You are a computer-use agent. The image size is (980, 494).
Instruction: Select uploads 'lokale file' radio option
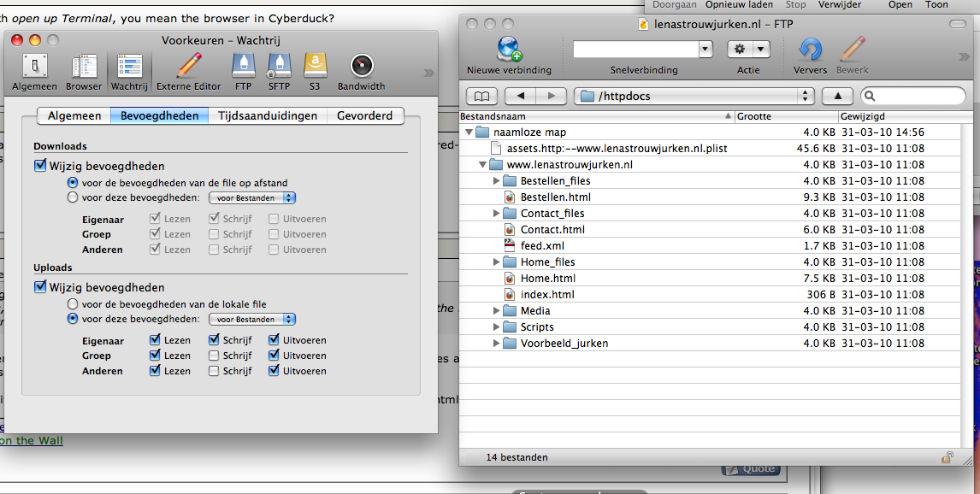click(73, 303)
